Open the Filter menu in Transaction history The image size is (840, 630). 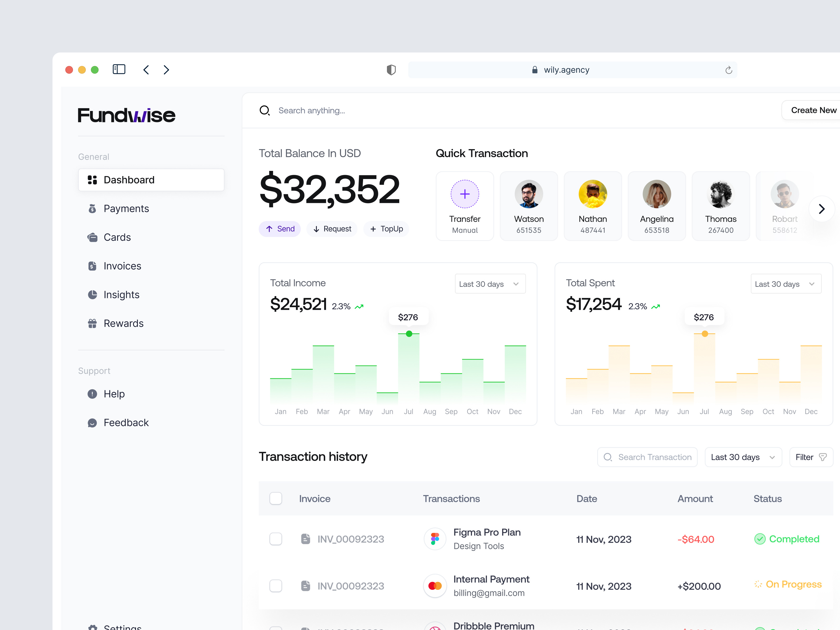click(811, 457)
